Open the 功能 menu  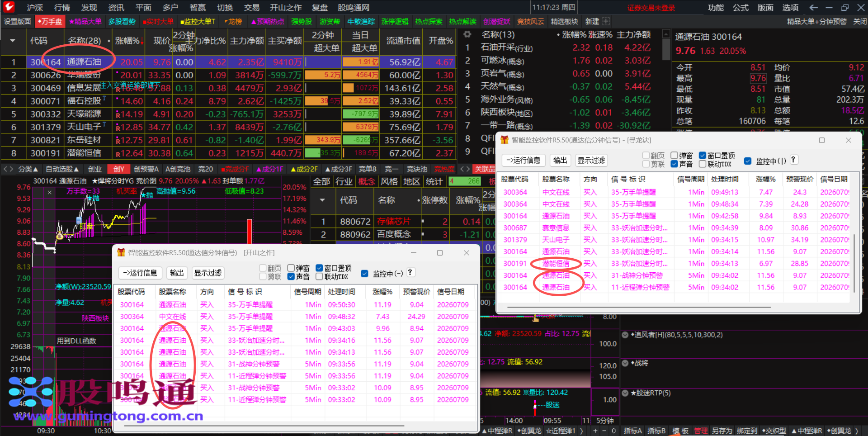(x=716, y=7)
